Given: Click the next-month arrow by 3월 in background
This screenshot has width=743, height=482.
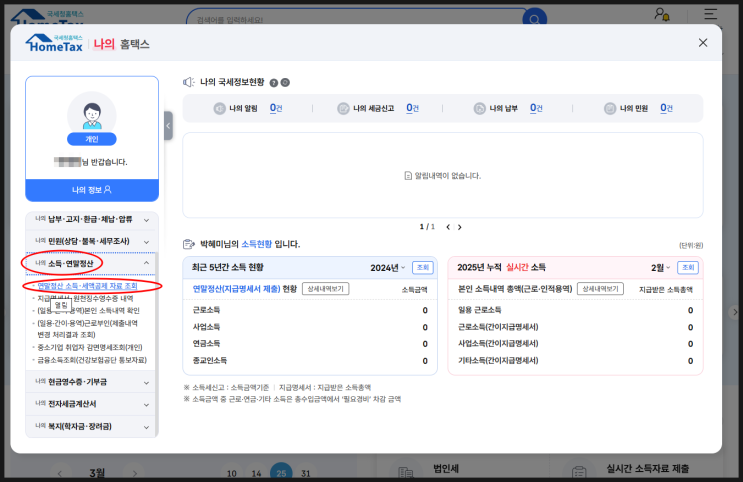Looking at the screenshot, I should coord(134,473).
